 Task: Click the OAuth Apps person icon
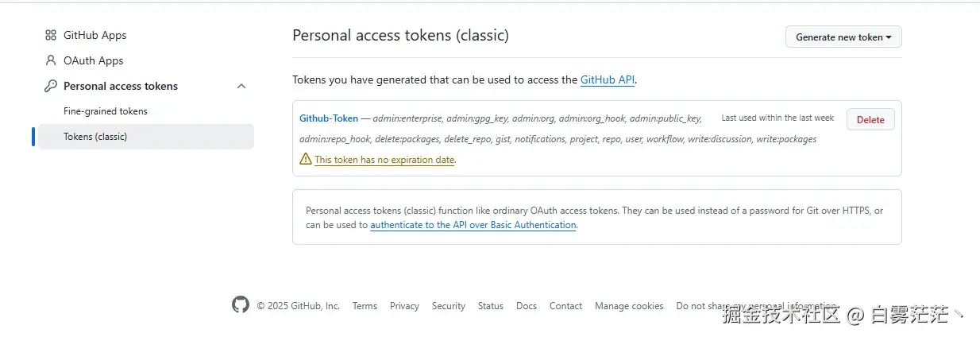click(x=51, y=60)
